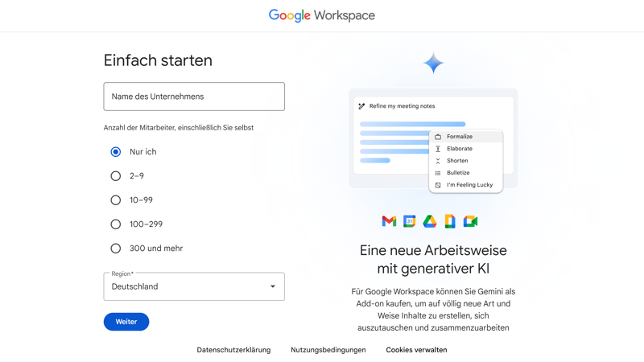Click the Google Calendar icon

pyautogui.click(x=410, y=221)
